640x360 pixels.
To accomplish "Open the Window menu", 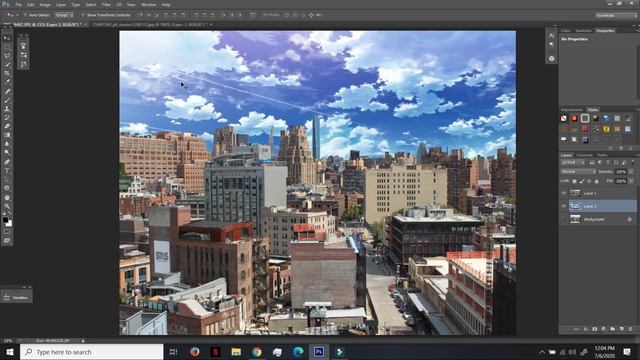I will click(149, 5).
